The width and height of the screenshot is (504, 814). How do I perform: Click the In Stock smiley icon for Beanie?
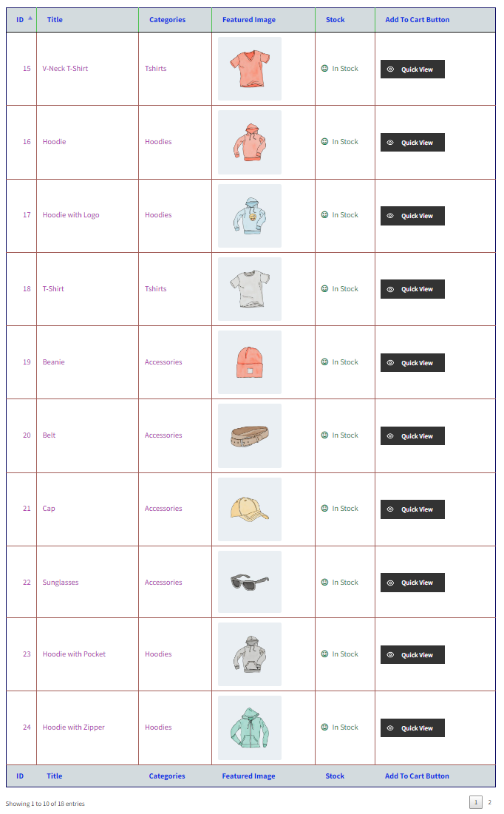[325, 362]
